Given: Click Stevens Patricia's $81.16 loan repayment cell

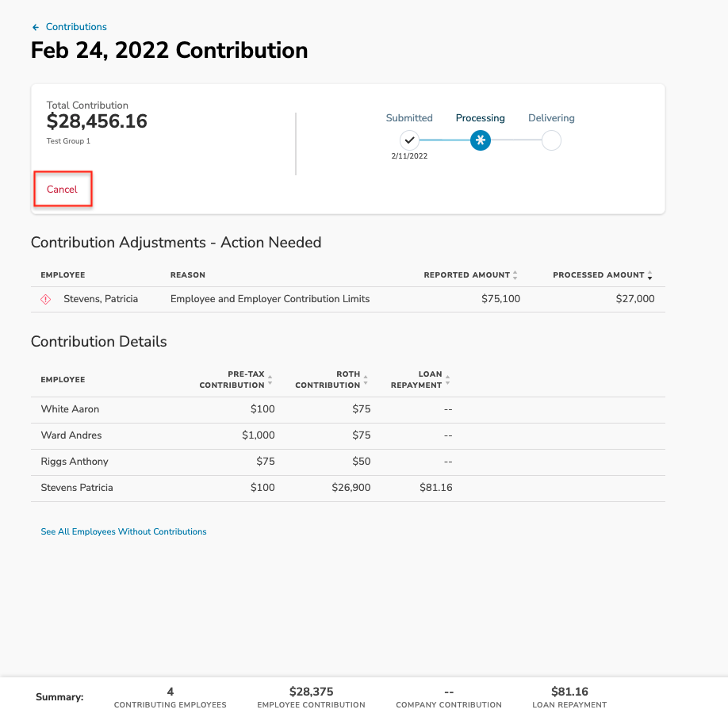Looking at the screenshot, I should 436,488.
